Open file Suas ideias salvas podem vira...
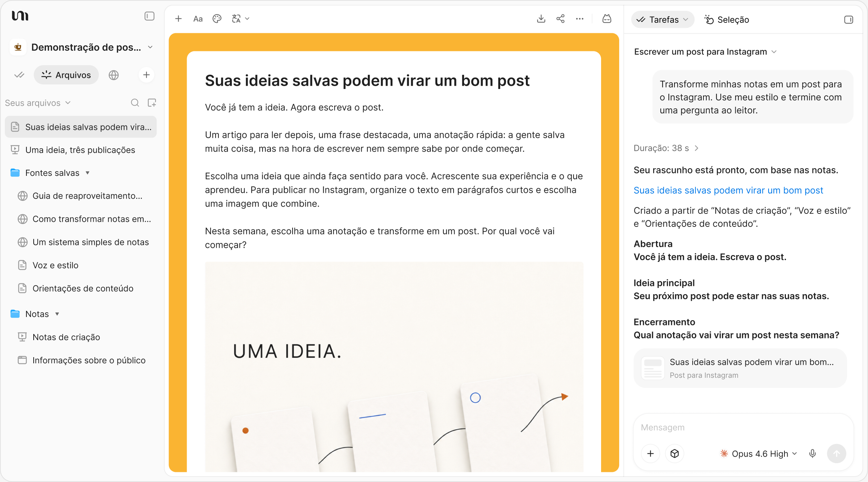This screenshot has height=482, width=868. point(81,127)
